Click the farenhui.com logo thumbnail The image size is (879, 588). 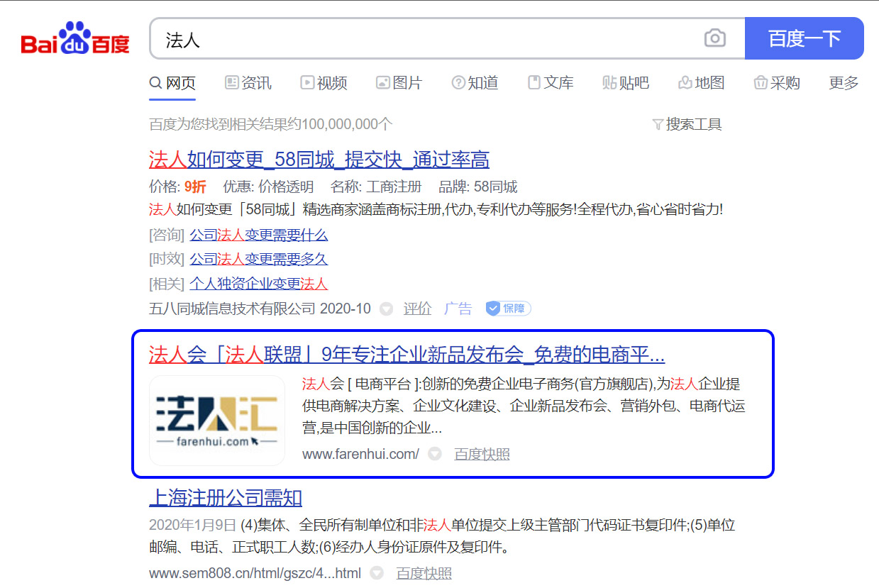pos(217,421)
